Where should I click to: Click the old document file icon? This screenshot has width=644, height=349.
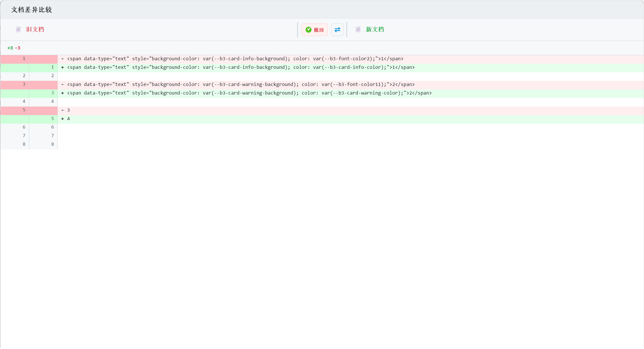click(18, 29)
